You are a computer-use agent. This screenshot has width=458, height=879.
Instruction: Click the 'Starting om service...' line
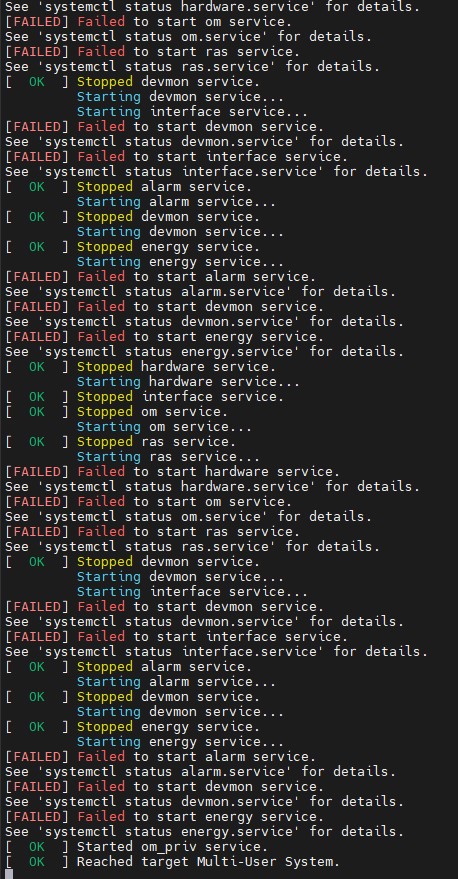click(164, 427)
